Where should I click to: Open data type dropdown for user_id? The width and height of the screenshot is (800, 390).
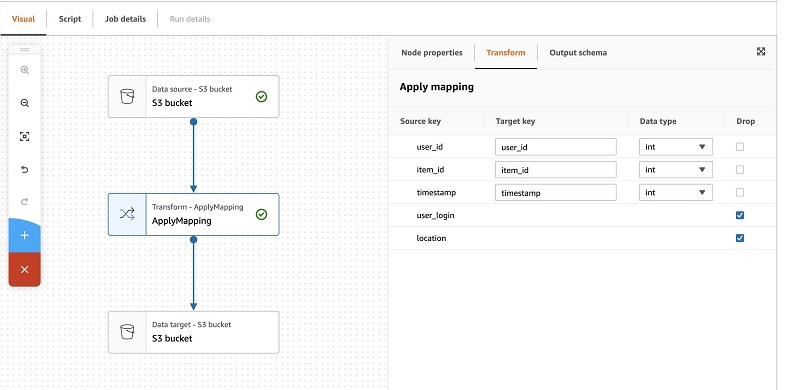coord(676,147)
